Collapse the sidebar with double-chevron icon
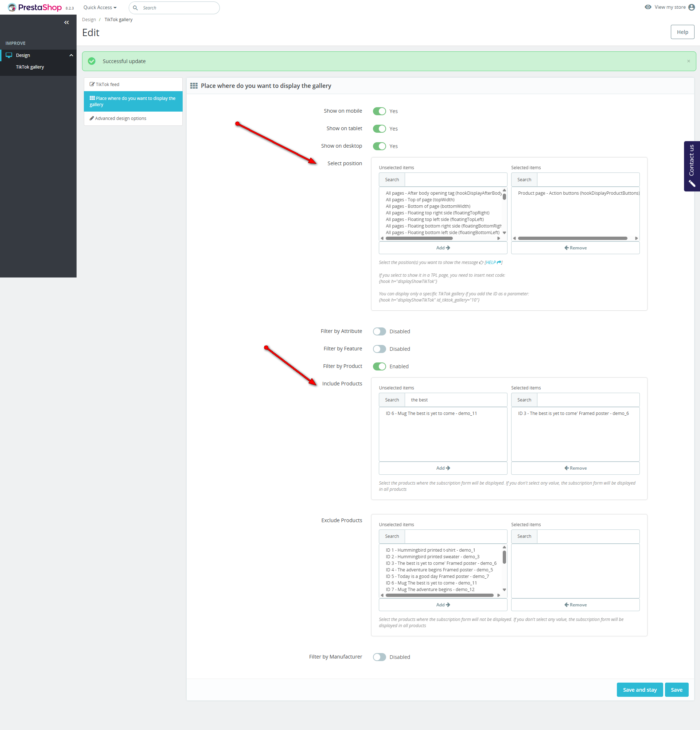This screenshot has height=730, width=700. [x=66, y=22]
